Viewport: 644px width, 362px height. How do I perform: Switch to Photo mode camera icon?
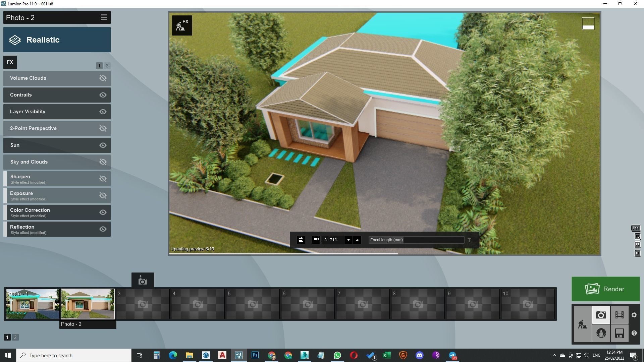[601, 315]
